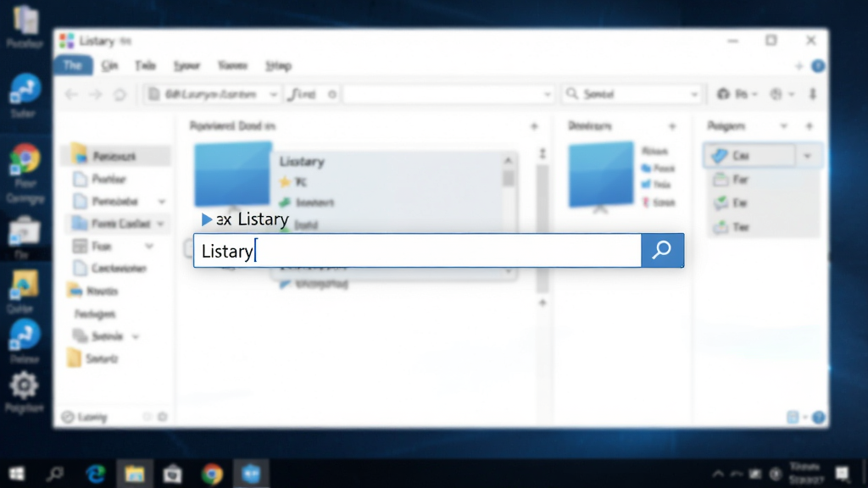Open the address box dropdown arrow

coord(274,95)
